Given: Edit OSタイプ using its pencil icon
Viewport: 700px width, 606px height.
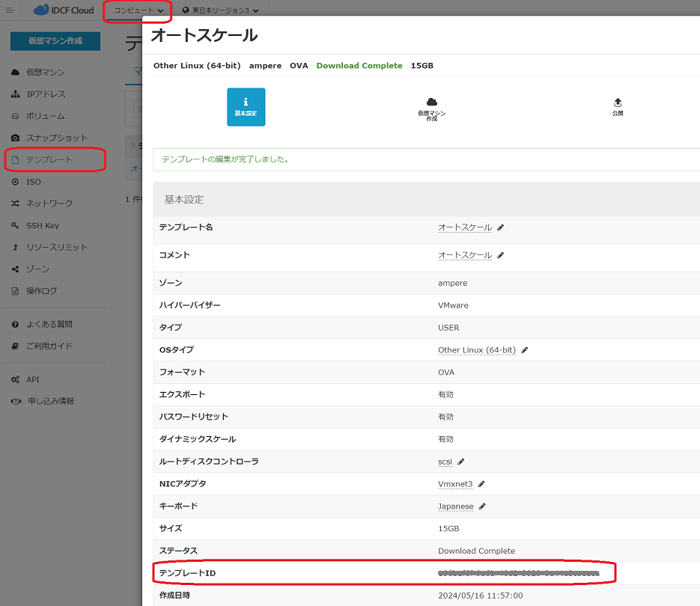Looking at the screenshot, I should click(525, 350).
